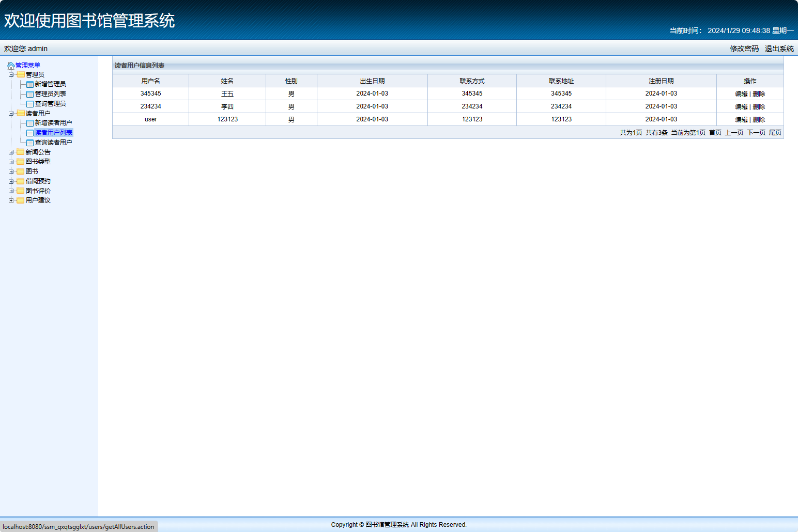Expand the 新闻公告 tree node
Image resolution: width=798 pixels, height=532 pixels.
click(x=11, y=152)
